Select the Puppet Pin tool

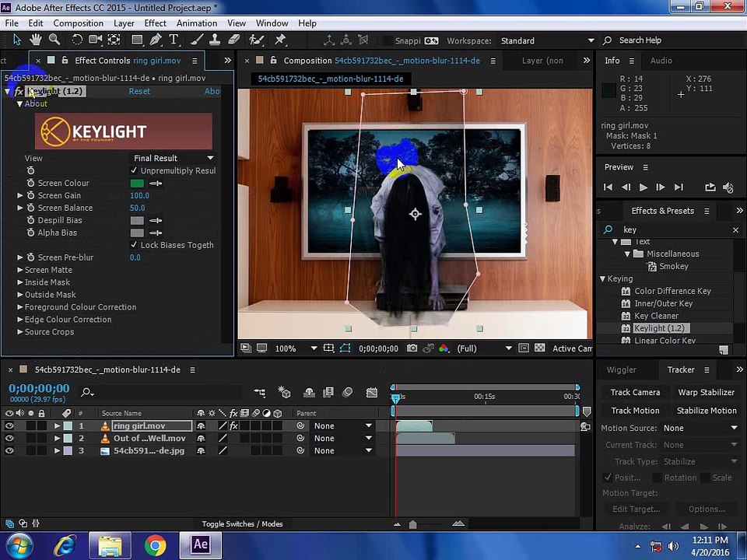coord(280,40)
